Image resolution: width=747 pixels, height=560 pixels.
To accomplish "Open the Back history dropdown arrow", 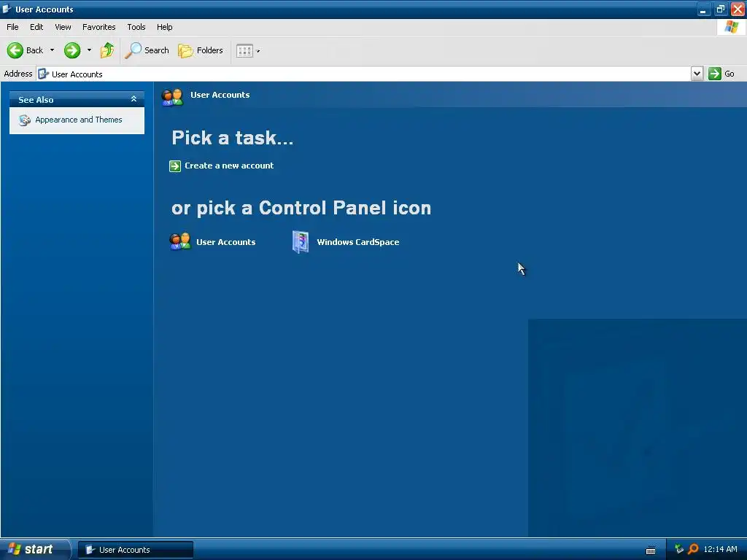I will click(x=52, y=50).
